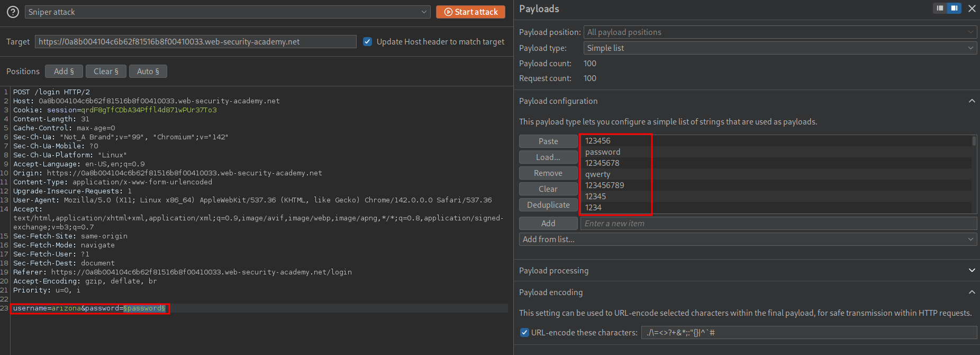Image resolution: width=980 pixels, height=355 pixels.
Task: Open the Add from list dropdown
Action: tap(747, 239)
